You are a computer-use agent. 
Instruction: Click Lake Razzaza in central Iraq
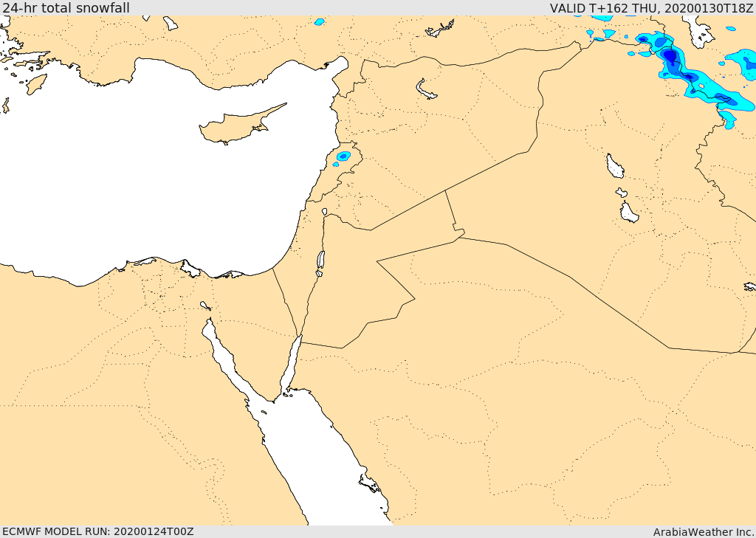point(629,213)
